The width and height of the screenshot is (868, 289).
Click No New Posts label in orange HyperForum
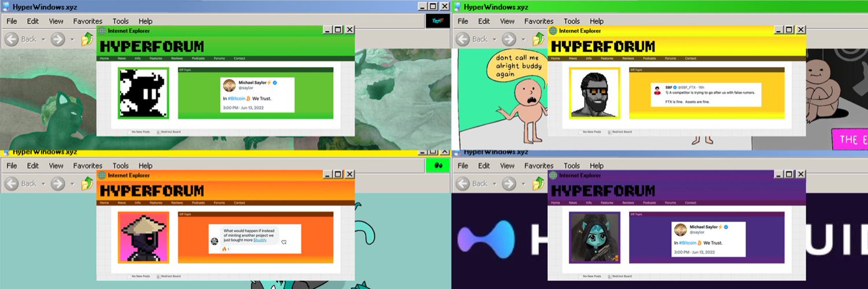pyautogui.click(x=141, y=276)
